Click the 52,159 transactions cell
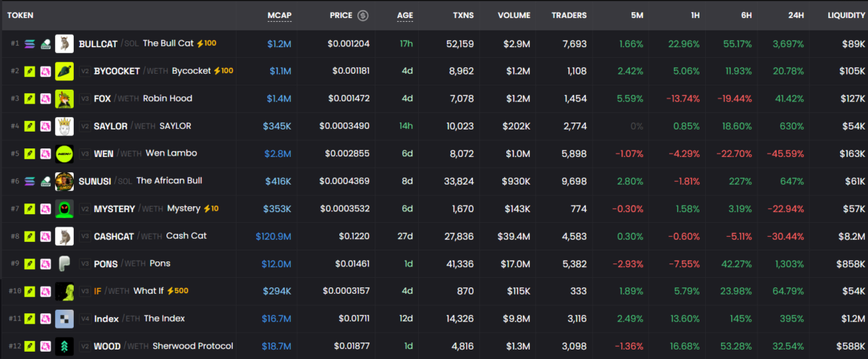 461,43
